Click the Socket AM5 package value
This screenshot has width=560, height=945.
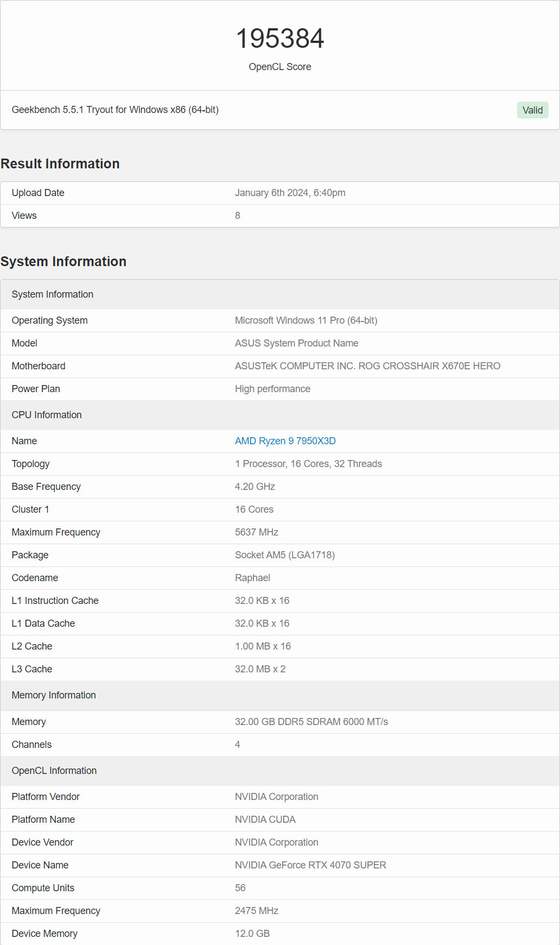click(x=284, y=555)
